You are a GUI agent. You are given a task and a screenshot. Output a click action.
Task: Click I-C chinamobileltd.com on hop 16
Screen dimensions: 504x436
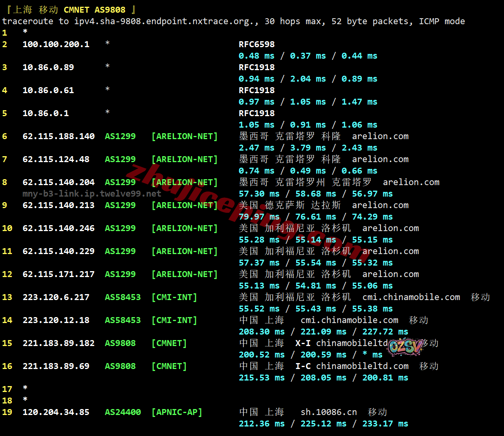[352, 366]
